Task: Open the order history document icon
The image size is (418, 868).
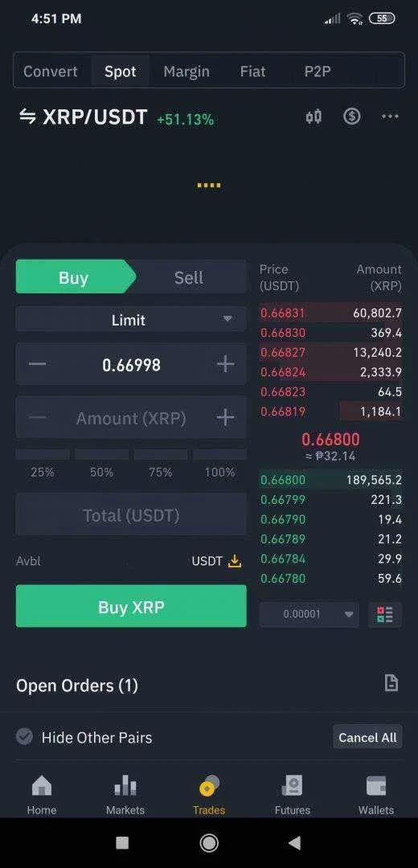Action: pyautogui.click(x=391, y=683)
